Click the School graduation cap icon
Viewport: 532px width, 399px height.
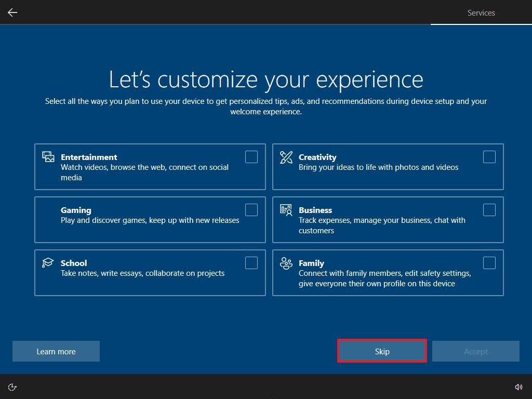click(x=48, y=262)
